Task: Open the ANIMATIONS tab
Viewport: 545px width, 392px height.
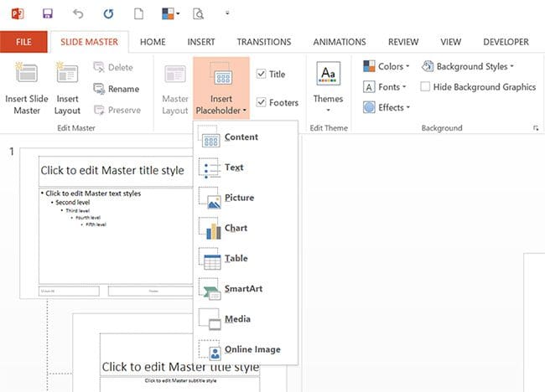Action: coord(340,42)
